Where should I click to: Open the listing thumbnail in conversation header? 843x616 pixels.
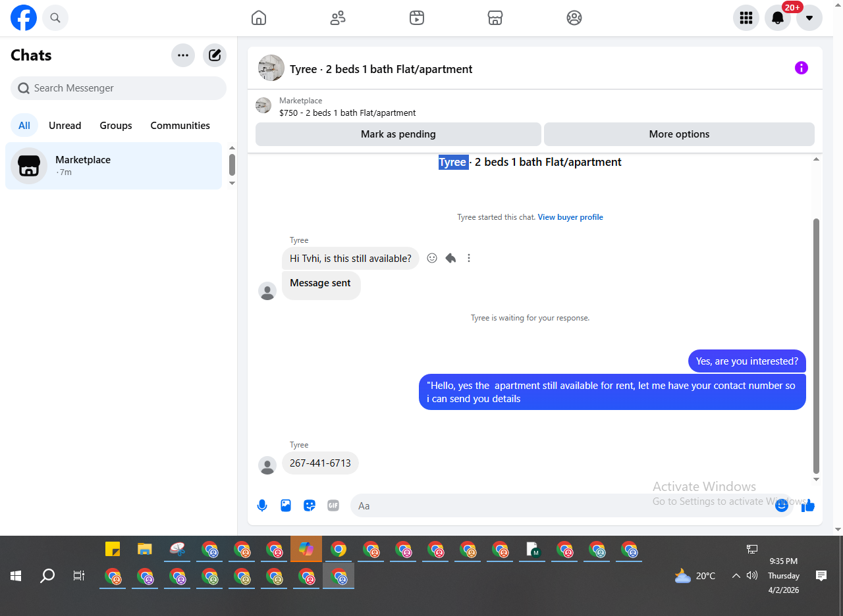tap(271, 68)
